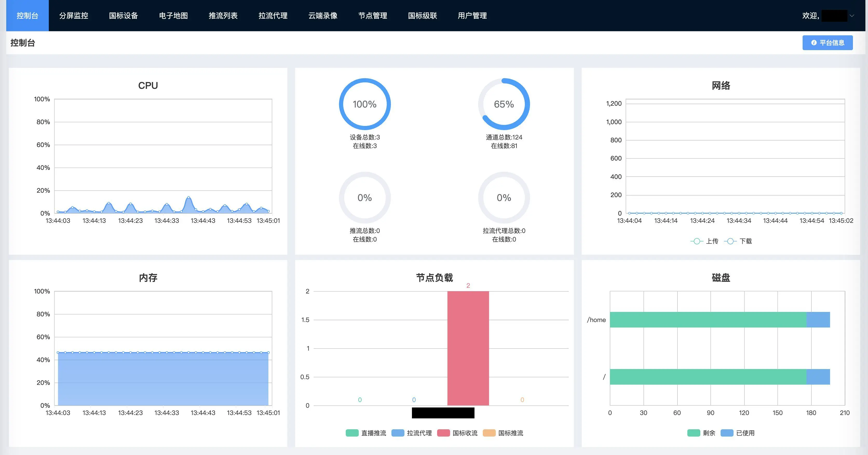Click the red 国标收流 bar in chart
This screenshot has width=868, height=455.
coord(468,348)
